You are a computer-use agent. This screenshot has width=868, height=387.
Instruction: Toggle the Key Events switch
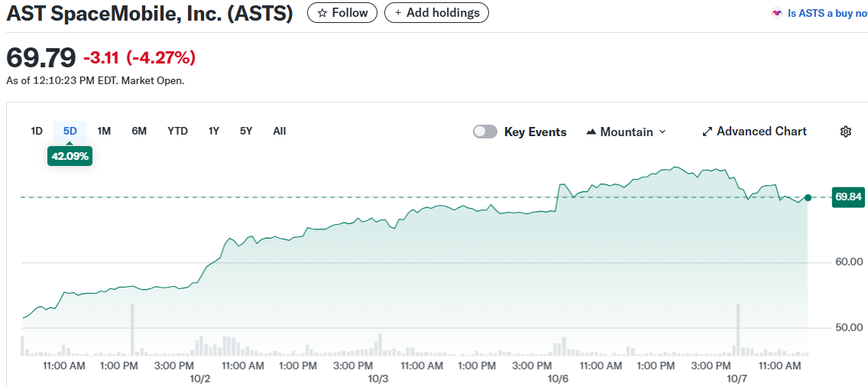485,132
